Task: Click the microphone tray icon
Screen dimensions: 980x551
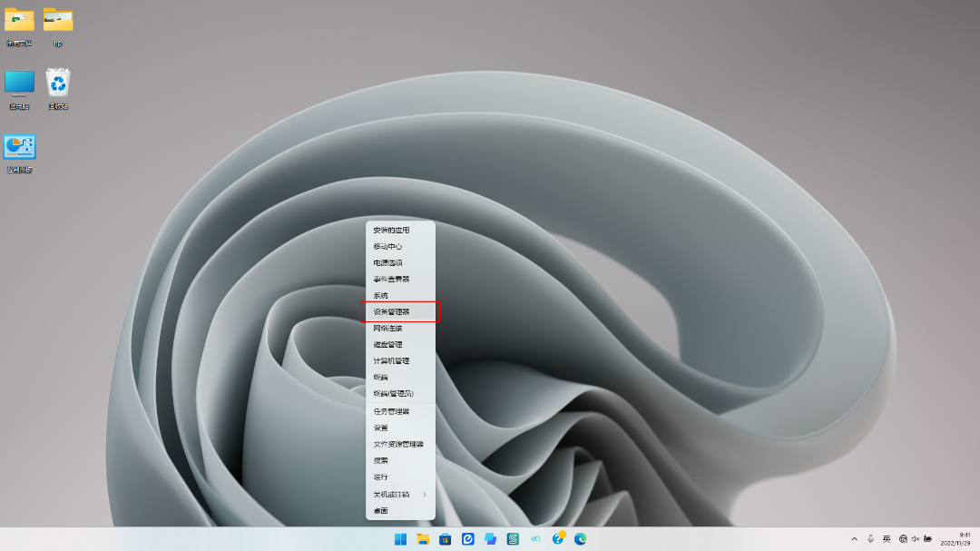Action: click(x=870, y=539)
